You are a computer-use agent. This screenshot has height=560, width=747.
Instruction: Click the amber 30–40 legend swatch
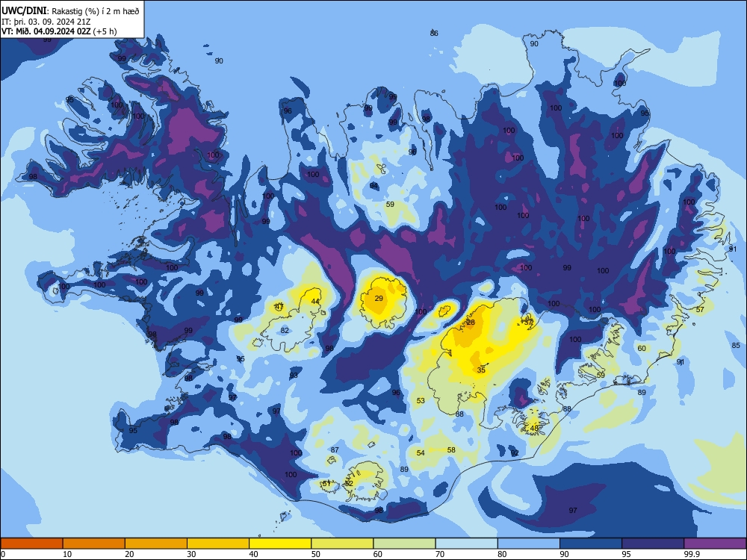coord(218,544)
